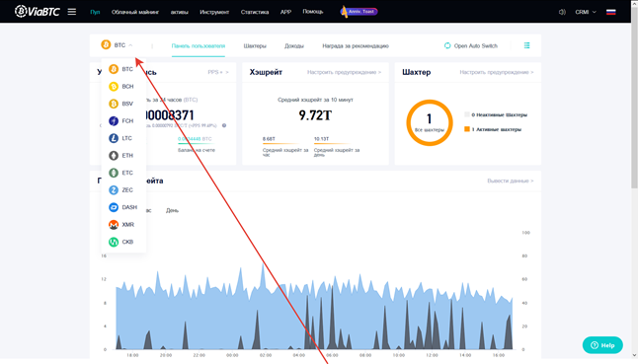Switch to the Шахтеры tab
638x364 pixels.
pos(255,46)
